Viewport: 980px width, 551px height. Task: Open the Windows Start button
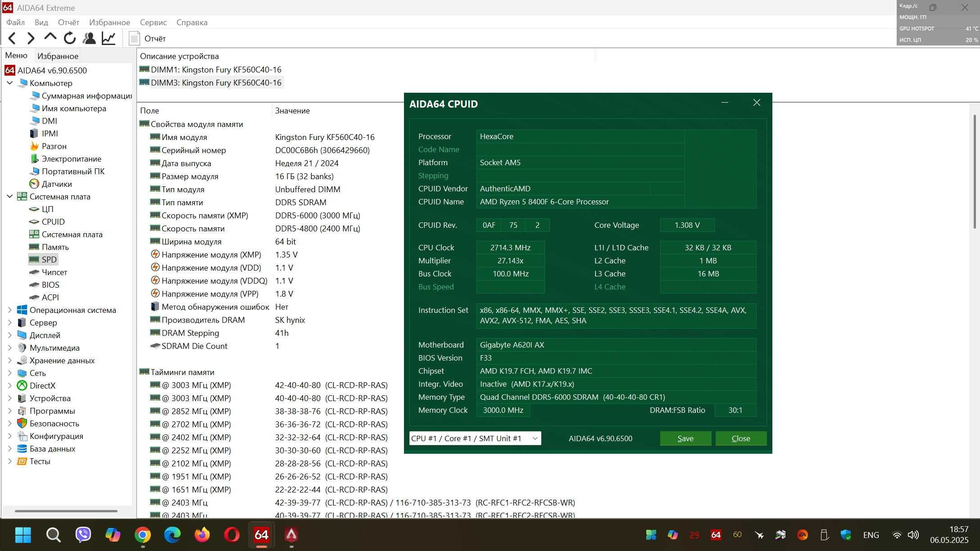(23, 535)
